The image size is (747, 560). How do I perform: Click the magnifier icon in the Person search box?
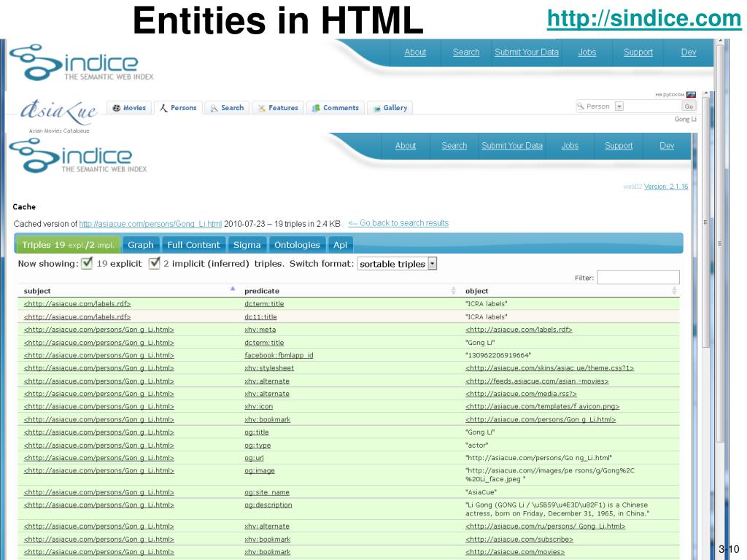tap(580, 106)
